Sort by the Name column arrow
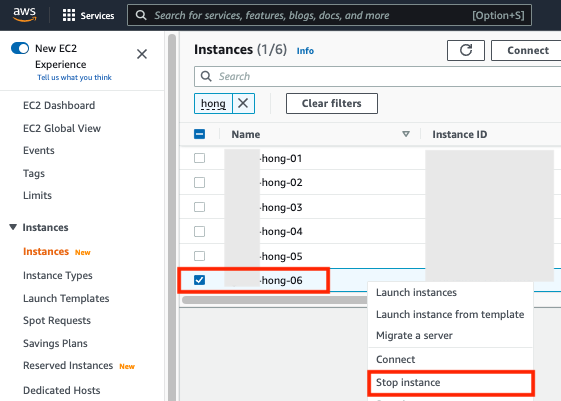561x401 pixels. pyautogui.click(x=406, y=134)
